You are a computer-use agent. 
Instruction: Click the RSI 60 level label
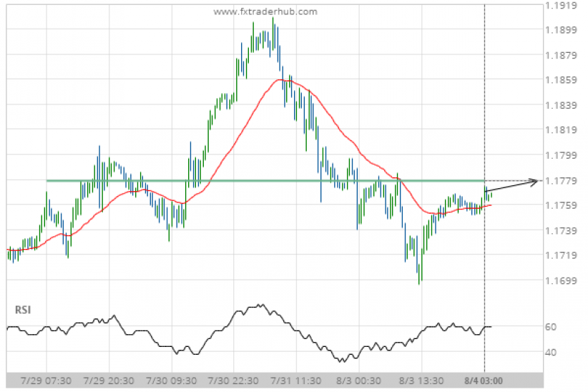551,327
